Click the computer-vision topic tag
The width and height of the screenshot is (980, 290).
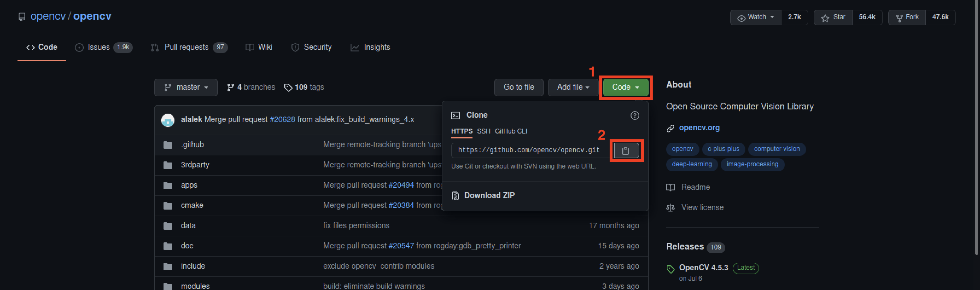tap(777, 149)
